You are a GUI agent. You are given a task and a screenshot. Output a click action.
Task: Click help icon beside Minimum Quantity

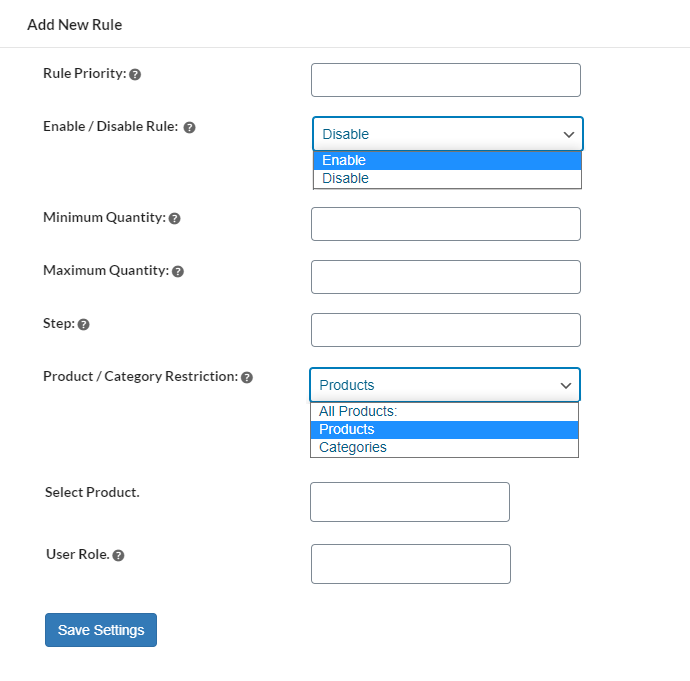174,218
